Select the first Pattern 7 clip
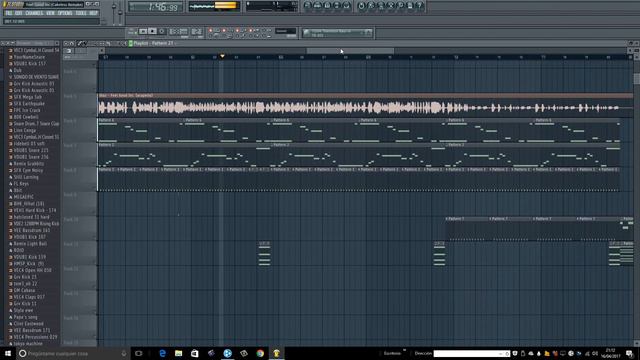Image resolution: width=640 pixels, height=360 pixels. 467,229
